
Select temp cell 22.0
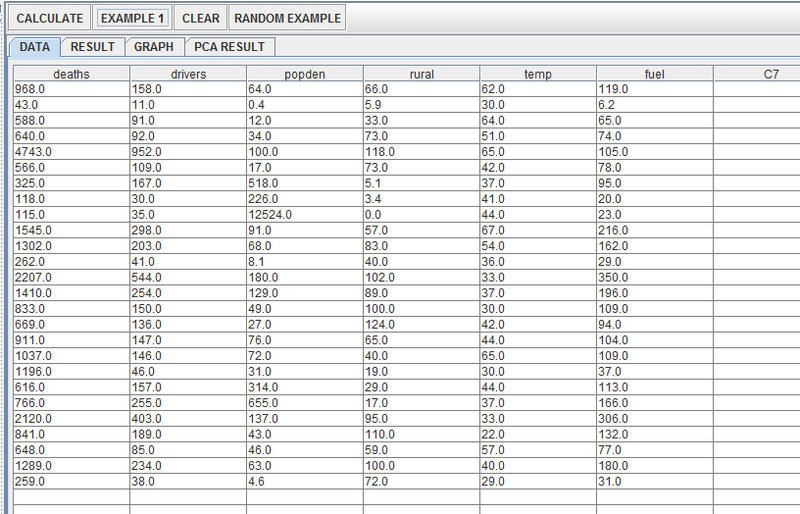538,434
